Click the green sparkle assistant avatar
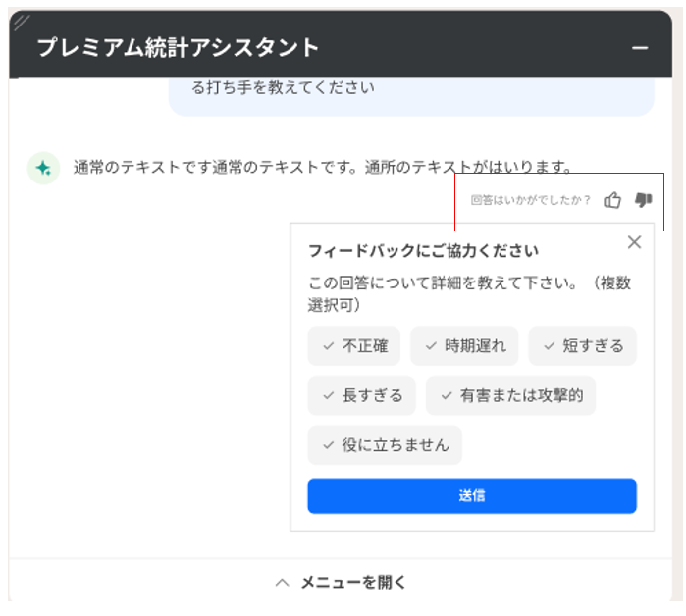Screen dimensions: 686x616 (44, 169)
